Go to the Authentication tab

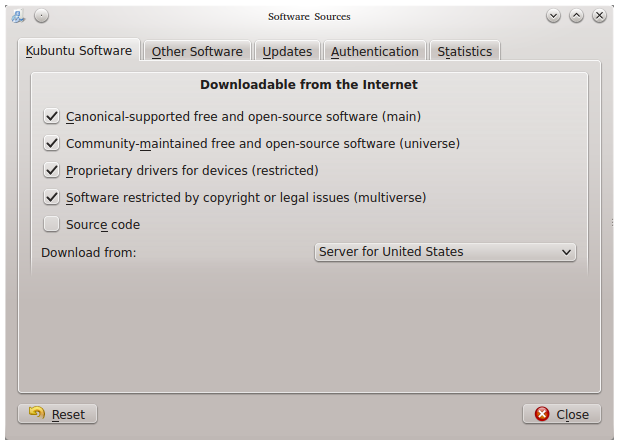374,52
